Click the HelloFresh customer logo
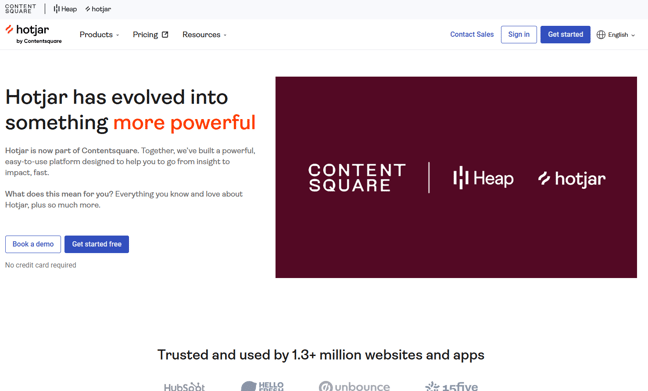The width and height of the screenshot is (648, 391). [x=262, y=386]
